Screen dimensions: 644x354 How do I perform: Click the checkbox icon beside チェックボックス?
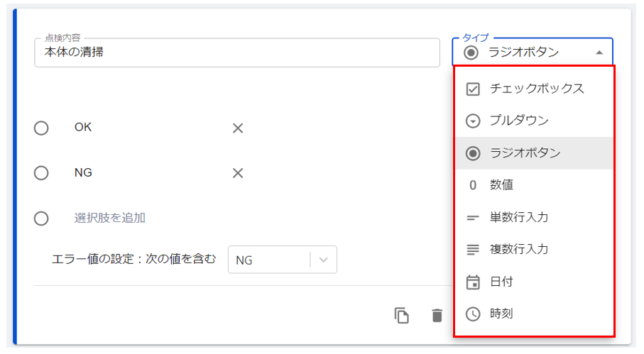coord(473,89)
